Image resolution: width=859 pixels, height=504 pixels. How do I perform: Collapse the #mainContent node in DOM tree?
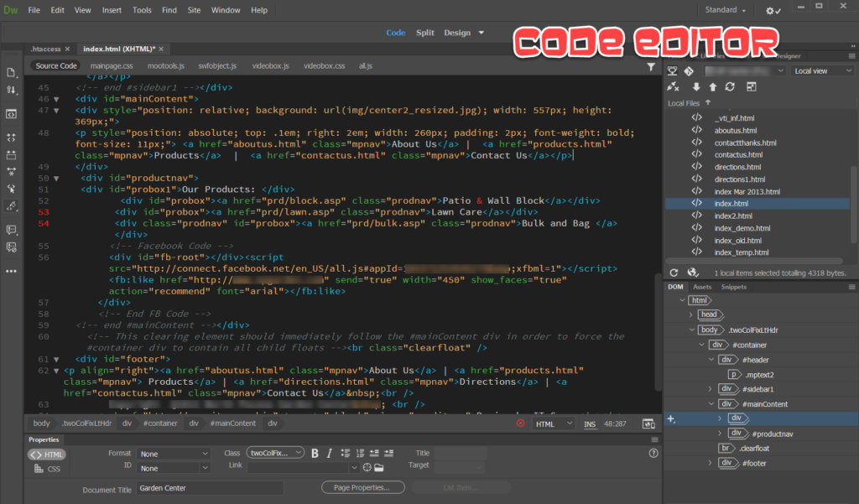[x=711, y=403]
